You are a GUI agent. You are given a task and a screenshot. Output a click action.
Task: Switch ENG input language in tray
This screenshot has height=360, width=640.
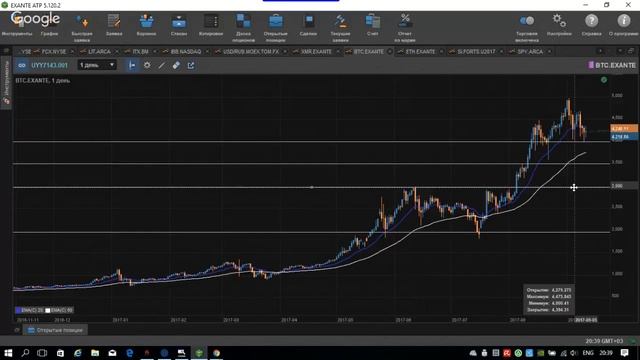[588, 353]
